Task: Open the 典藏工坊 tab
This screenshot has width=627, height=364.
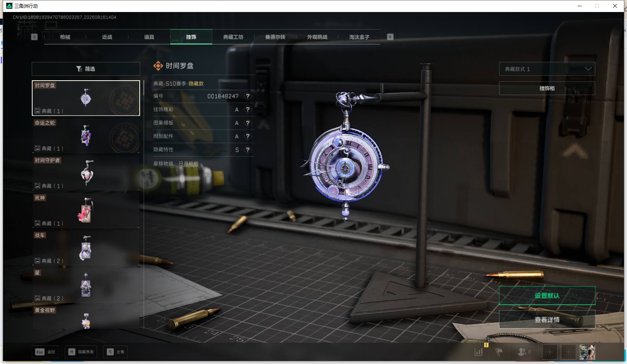Action: coord(233,37)
